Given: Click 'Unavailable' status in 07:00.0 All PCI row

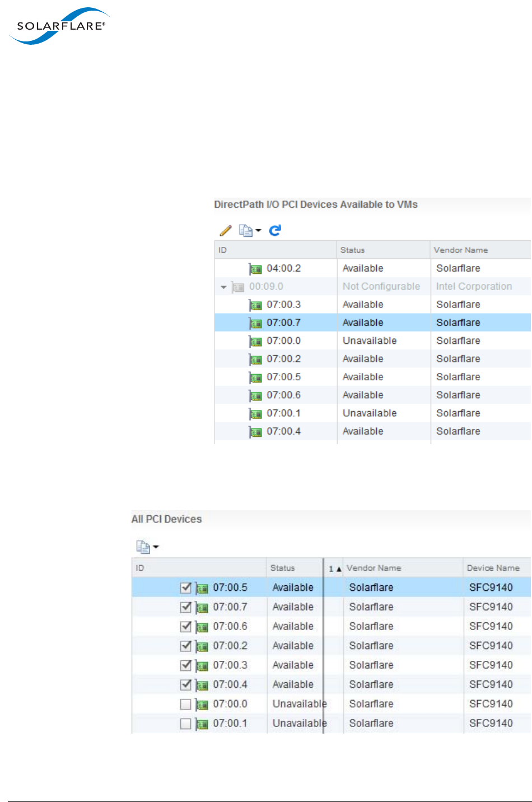Looking at the screenshot, I should tap(300, 703).
